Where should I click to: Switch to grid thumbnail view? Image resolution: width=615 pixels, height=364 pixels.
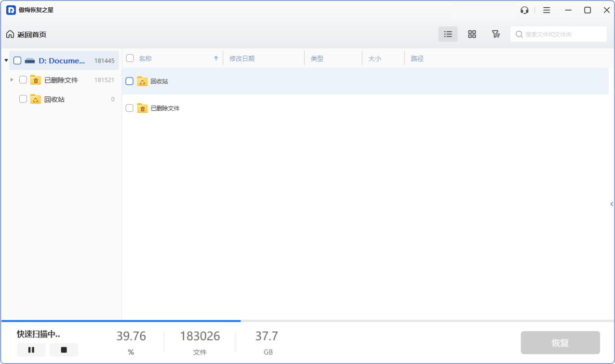tap(472, 34)
